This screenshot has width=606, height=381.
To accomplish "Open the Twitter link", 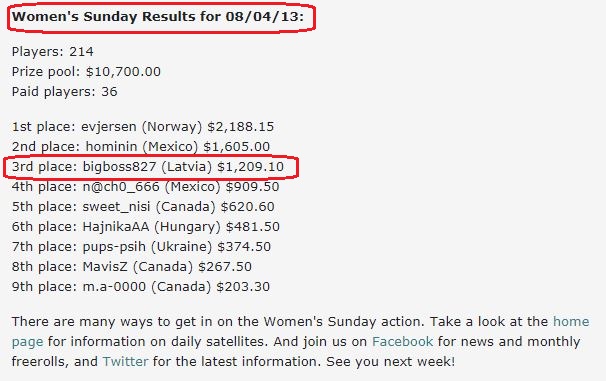I will tap(125, 362).
